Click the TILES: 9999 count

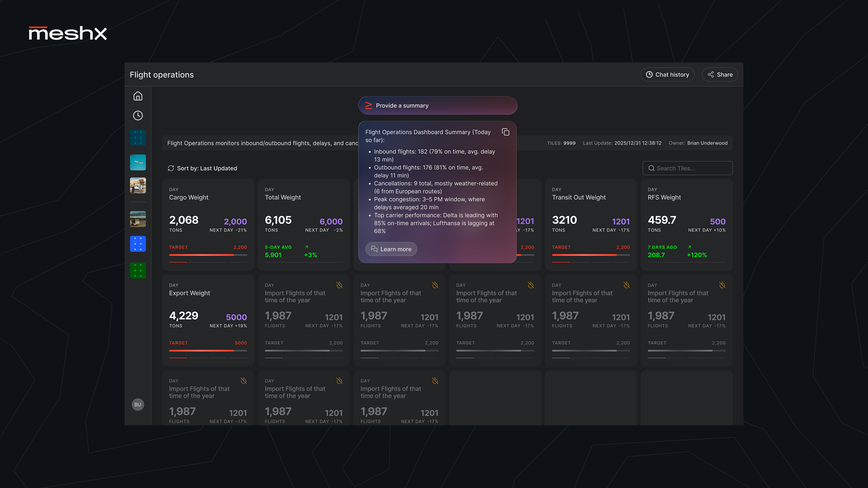coord(561,143)
